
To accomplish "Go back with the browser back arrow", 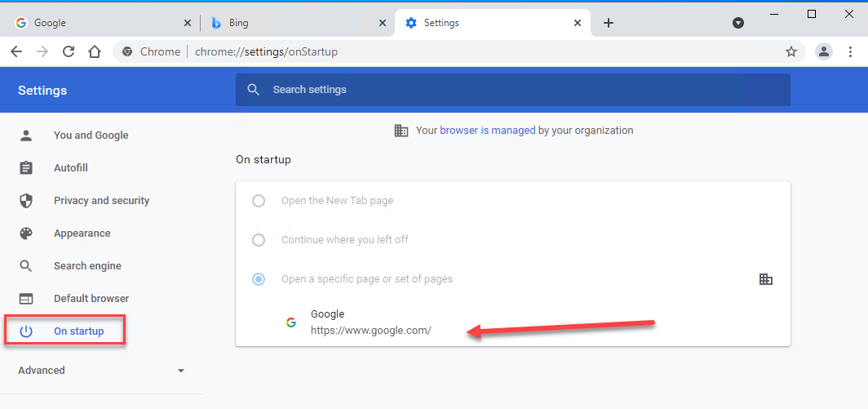I will coord(16,52).
